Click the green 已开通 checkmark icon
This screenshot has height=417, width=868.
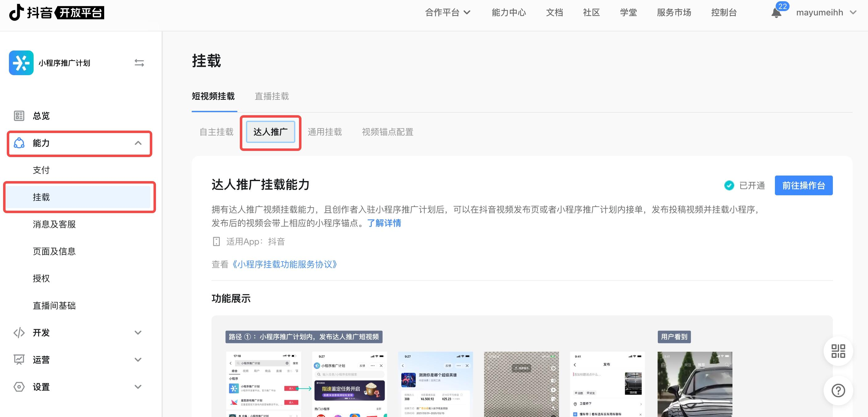point(729,185)
